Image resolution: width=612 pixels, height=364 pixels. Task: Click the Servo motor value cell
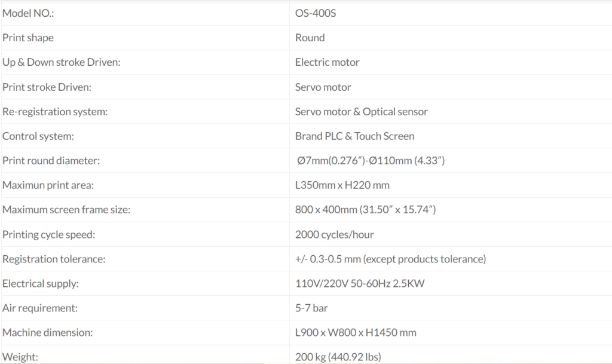pos(323,87)
